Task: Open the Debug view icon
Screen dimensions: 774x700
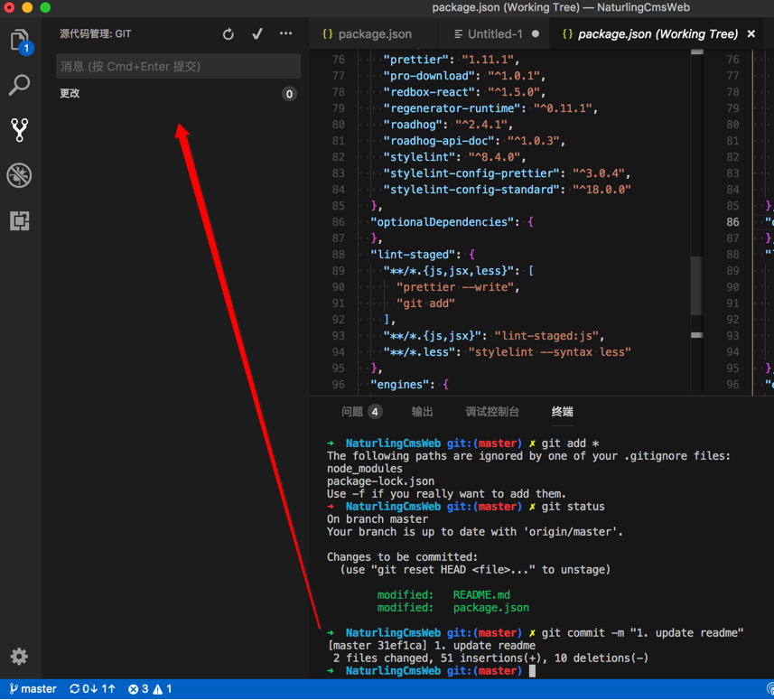Action: coord(20,175)
